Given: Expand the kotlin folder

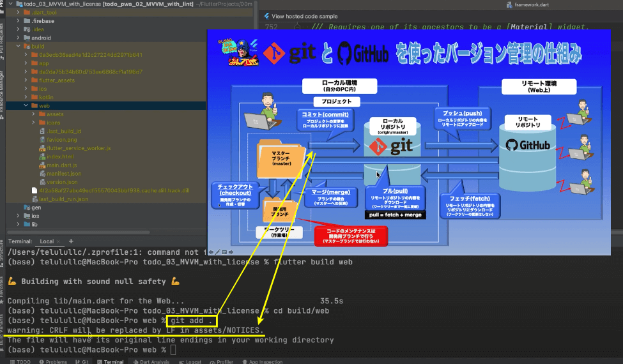Looking at the screenshot, I should tap(26, 97).
